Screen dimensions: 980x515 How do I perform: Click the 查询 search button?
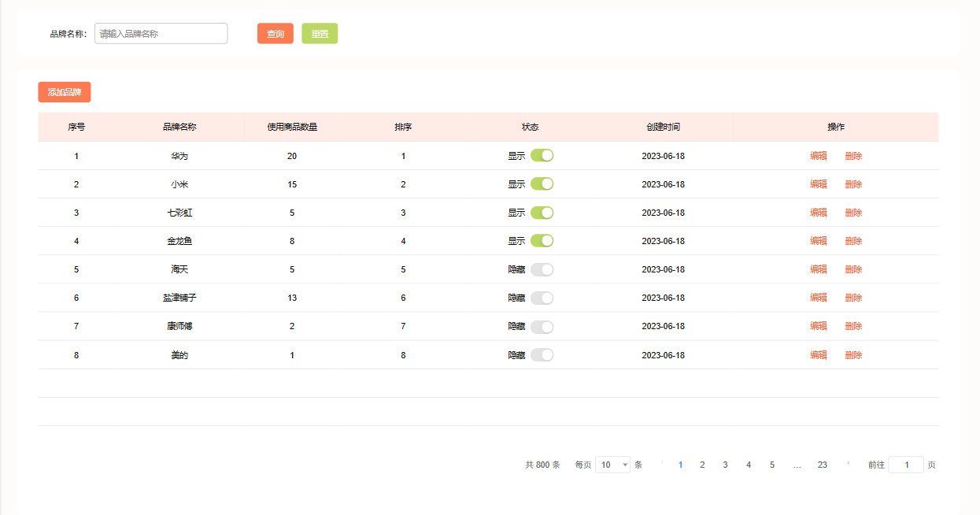275,34
